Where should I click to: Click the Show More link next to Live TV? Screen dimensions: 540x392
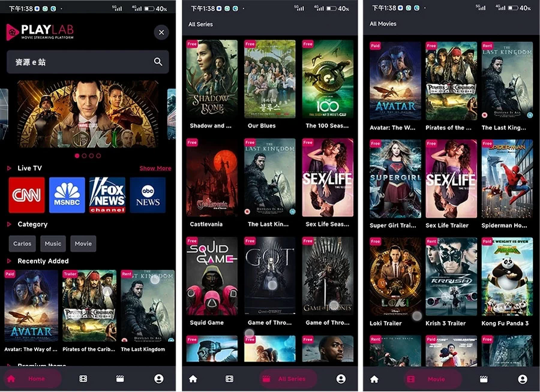[155, 168]
